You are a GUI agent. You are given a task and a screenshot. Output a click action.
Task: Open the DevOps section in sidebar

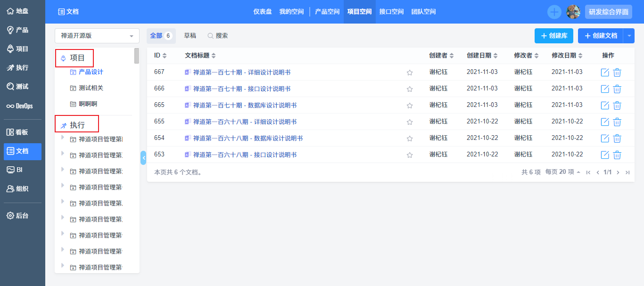coord(22,106)
